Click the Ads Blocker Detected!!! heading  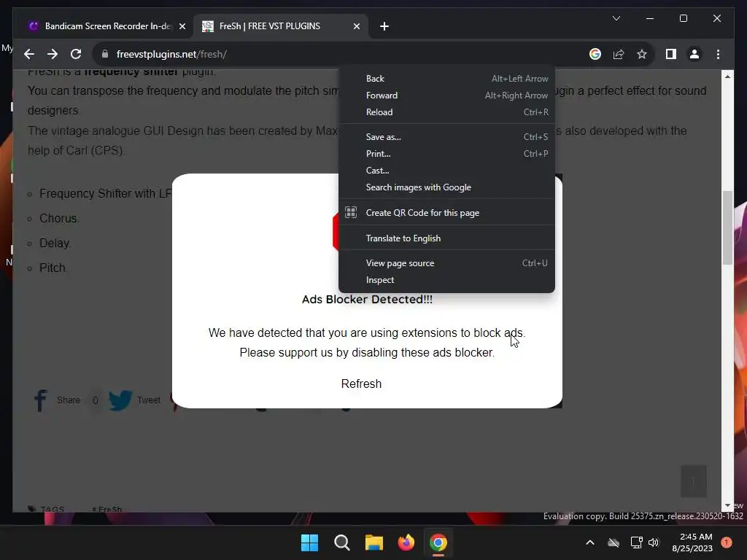368,300
